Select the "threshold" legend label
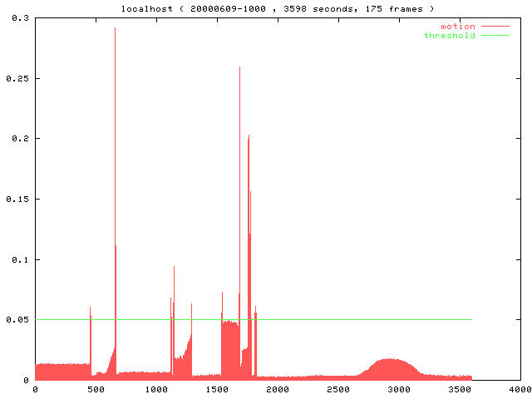Screen dimensions: 532x399 coord(450,36)
